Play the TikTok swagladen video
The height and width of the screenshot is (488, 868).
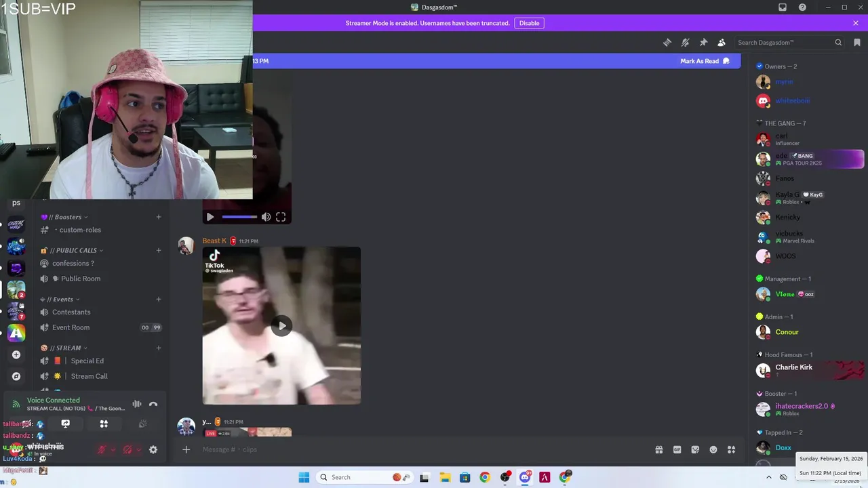click(x=281, y=326)
